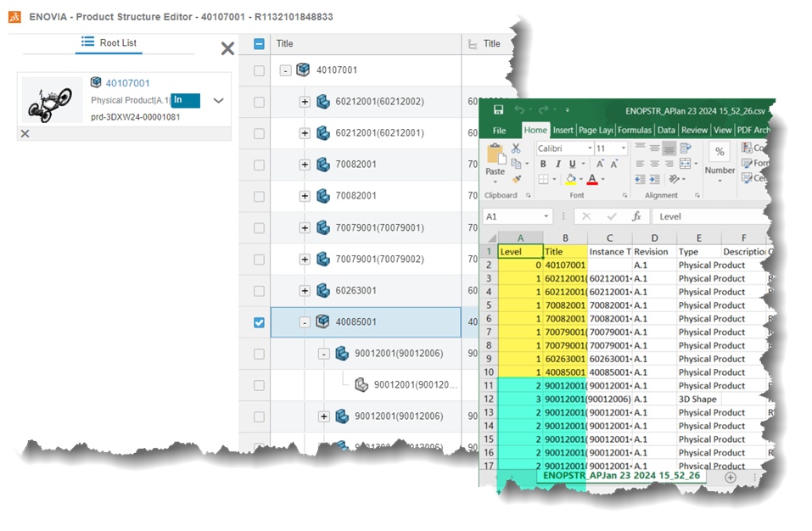Check the 60212001(60212001) row checkbox
This screenshot has height=531, width=812.
(259, 133)
